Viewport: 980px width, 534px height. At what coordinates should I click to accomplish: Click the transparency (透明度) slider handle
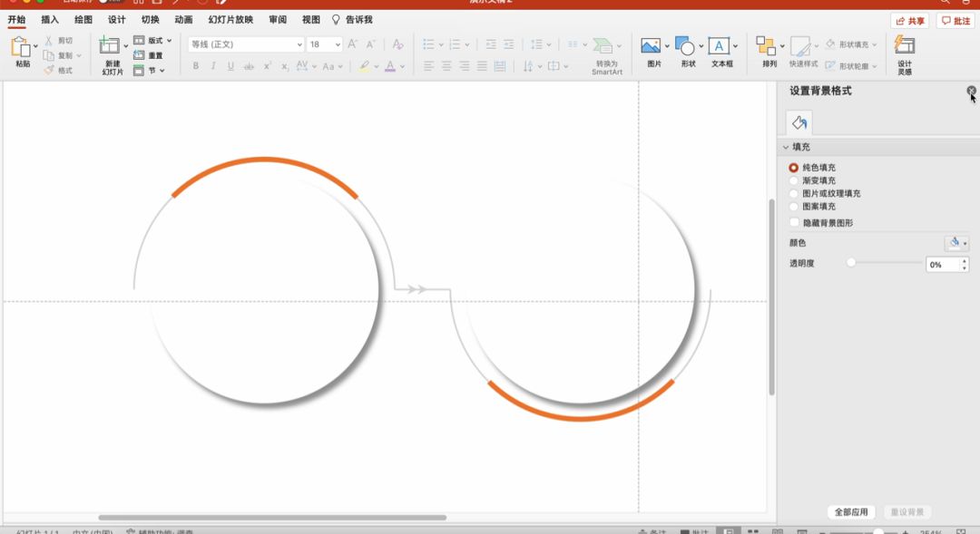coord(851,263)
